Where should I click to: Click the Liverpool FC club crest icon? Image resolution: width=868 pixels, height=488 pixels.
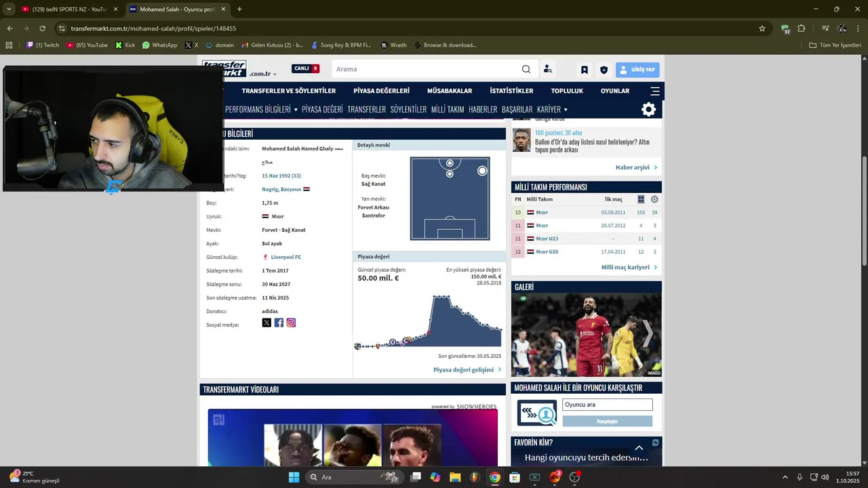(x=265, y=257)
